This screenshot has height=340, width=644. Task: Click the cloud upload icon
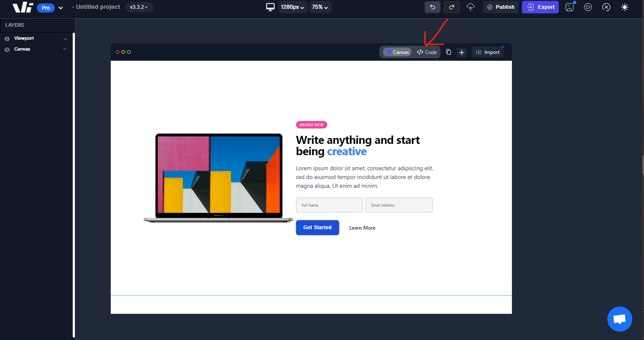(x=471, y=7)
